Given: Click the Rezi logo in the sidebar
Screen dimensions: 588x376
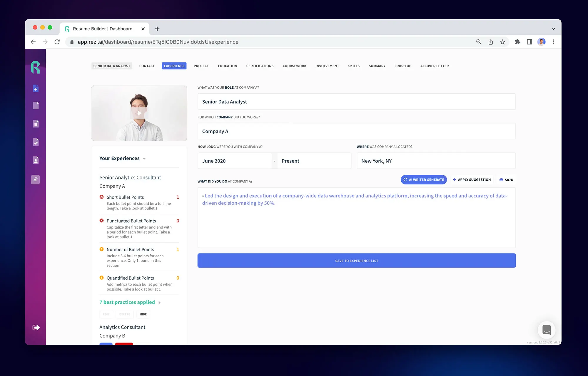Looking at the screenshot, I should (x=35, y=67).
